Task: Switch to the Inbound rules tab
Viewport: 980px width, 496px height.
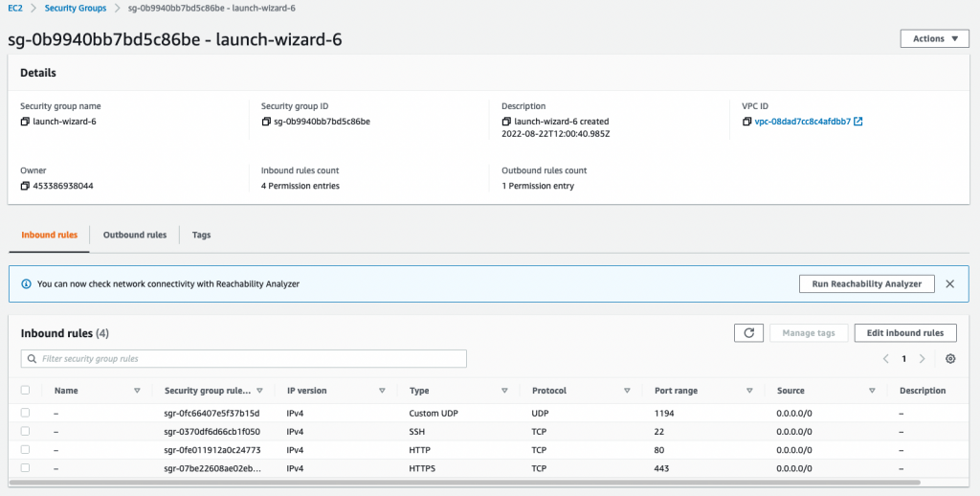Action: (50, 236)
